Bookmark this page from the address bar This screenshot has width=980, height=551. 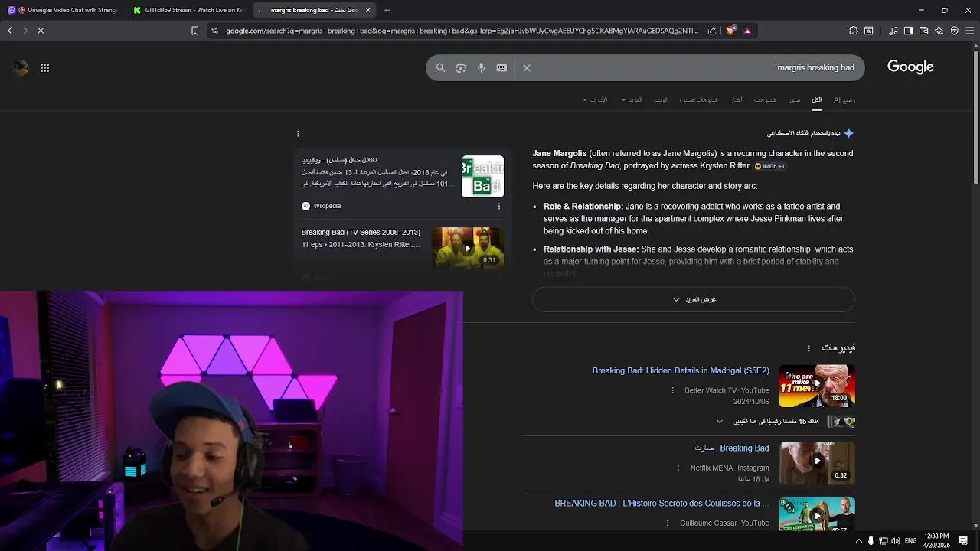194,31
